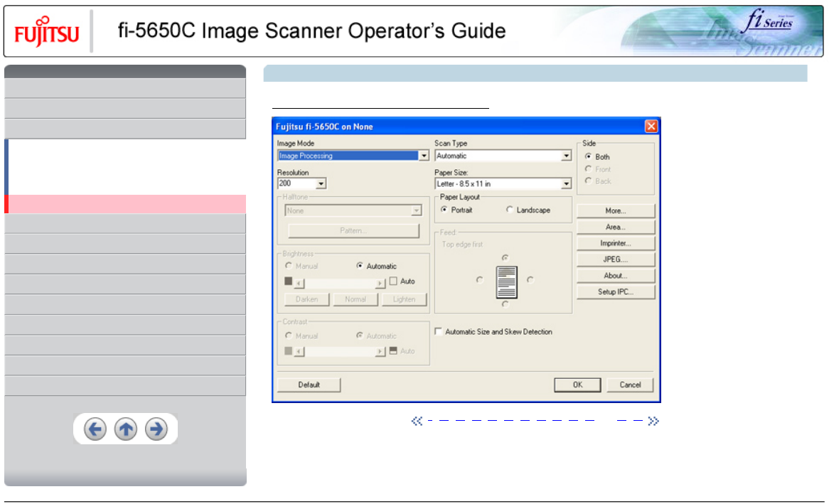The width and height of the screenshot is (829, 504).
Task: Click the double right chevron page link
Action: pyautogui.click(x=653, y=421)
